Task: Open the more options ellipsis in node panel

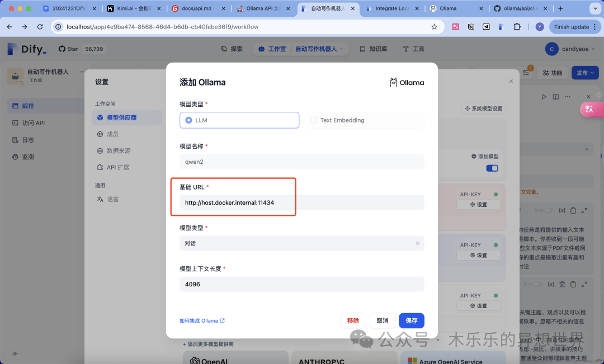Action: coord(568,97)
